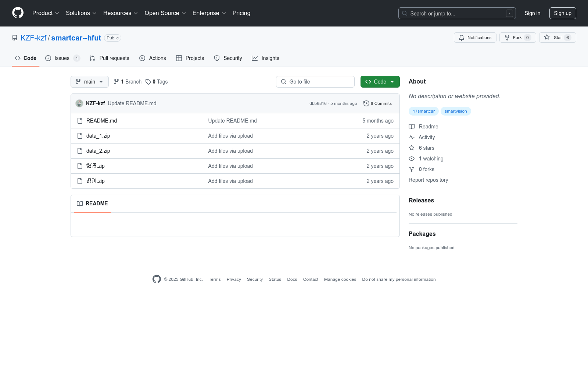Focus the Go to file search field
The height and width of the screenshot is (368, 588).
click(x=315, y=82)
